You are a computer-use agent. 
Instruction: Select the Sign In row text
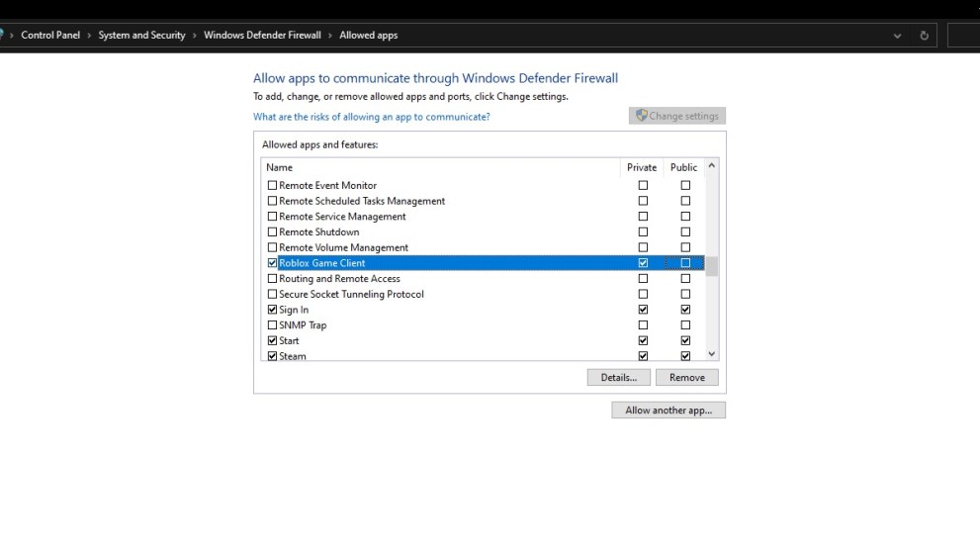[294, 310]
